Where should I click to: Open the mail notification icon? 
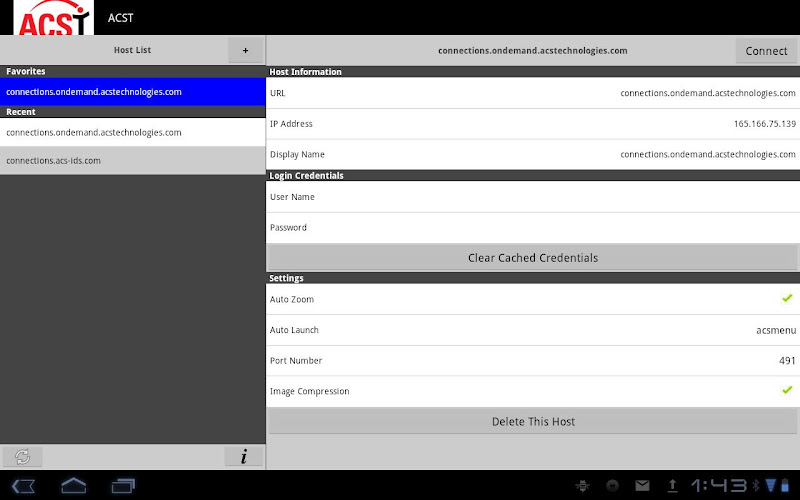642,485
